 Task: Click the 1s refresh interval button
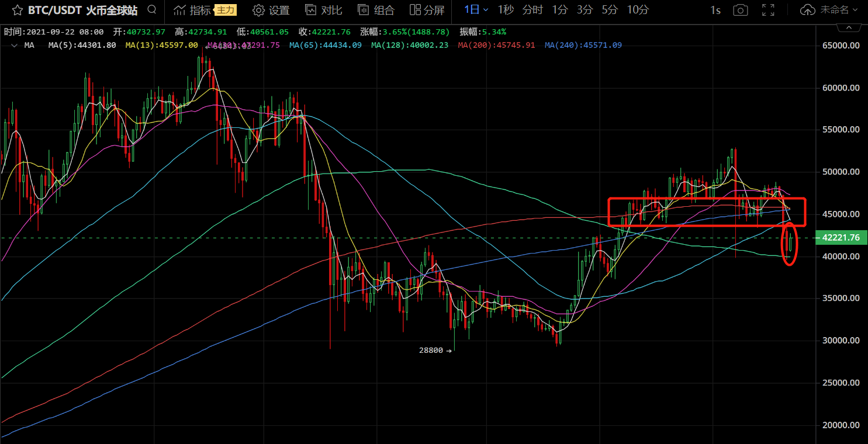[715, 10]
